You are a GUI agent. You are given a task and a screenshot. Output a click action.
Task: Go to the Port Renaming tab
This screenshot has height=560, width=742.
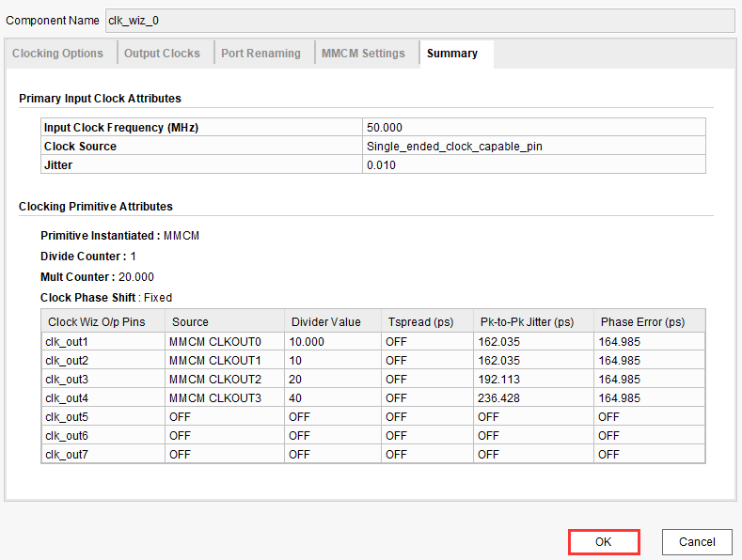(x=261, y=54)
